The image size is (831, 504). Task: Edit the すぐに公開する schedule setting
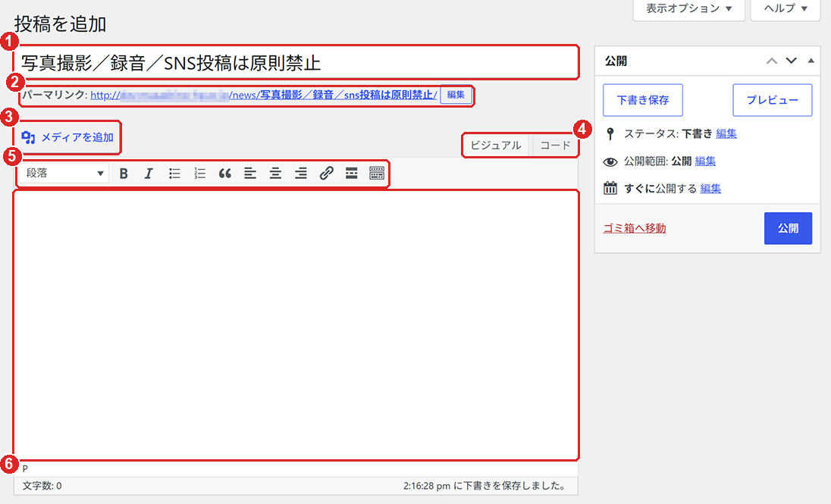pyautogui.click(x=710, y=189)
